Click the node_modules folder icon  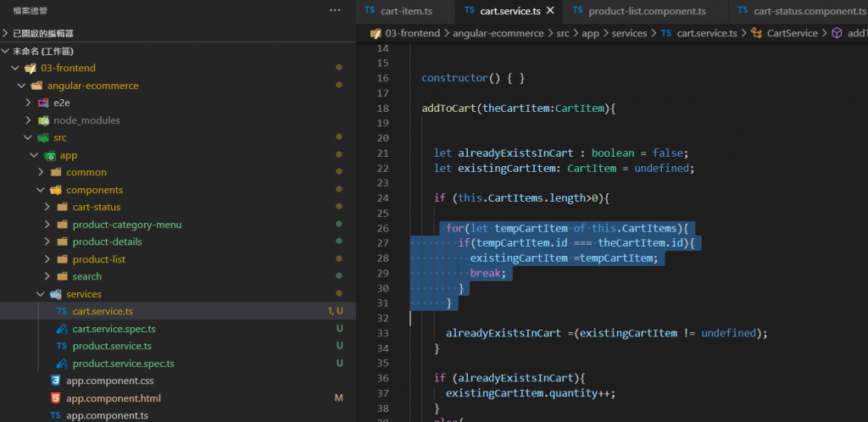coord(43,120)
